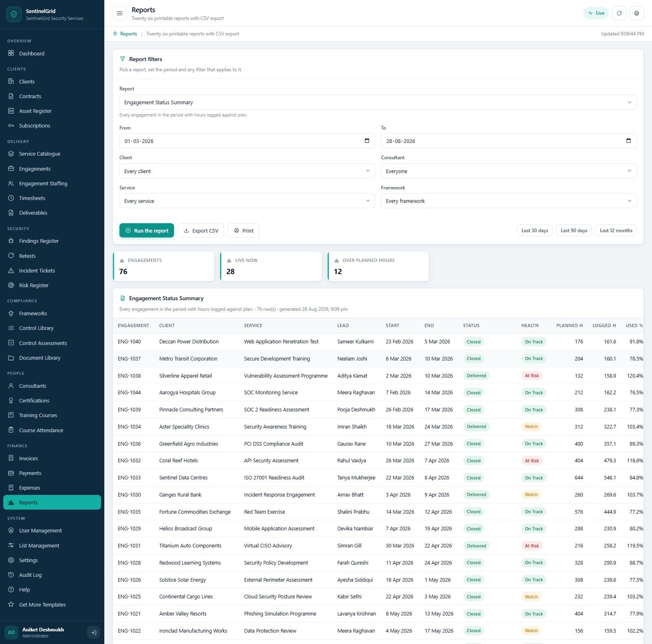The width and height of the screenshot is (652, 644).
Task: Click the At Risk badge for ENG-1032
Action: (x=532, y=461)
